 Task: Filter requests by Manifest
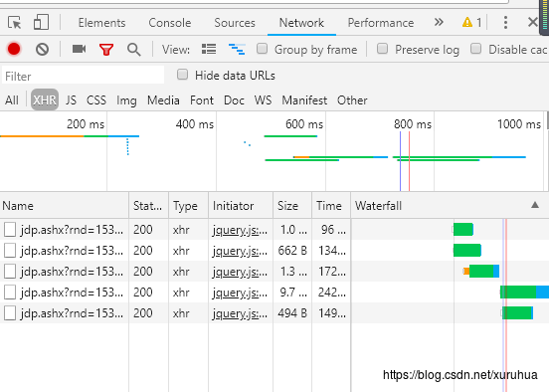(304, 100)
